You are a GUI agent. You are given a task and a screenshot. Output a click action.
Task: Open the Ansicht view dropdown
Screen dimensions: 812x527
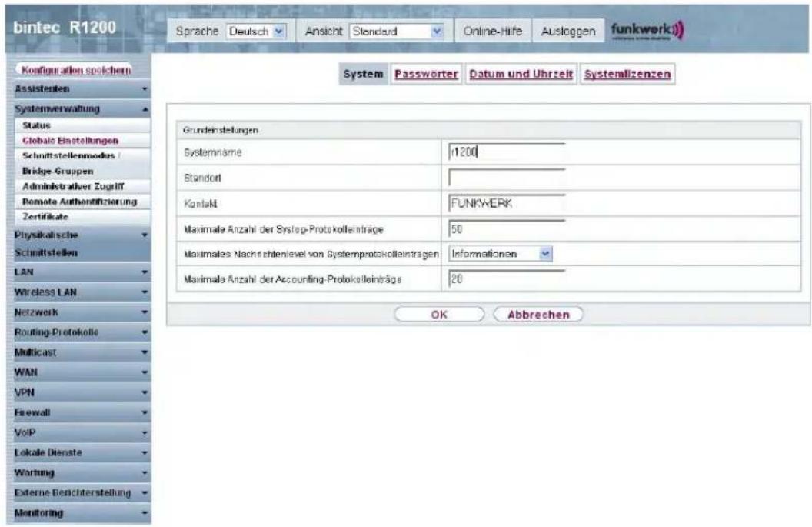click(x=397, y=32)
